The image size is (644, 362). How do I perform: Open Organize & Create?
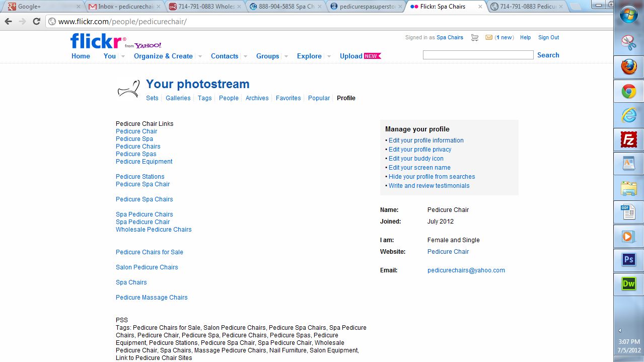click(163, 56)
